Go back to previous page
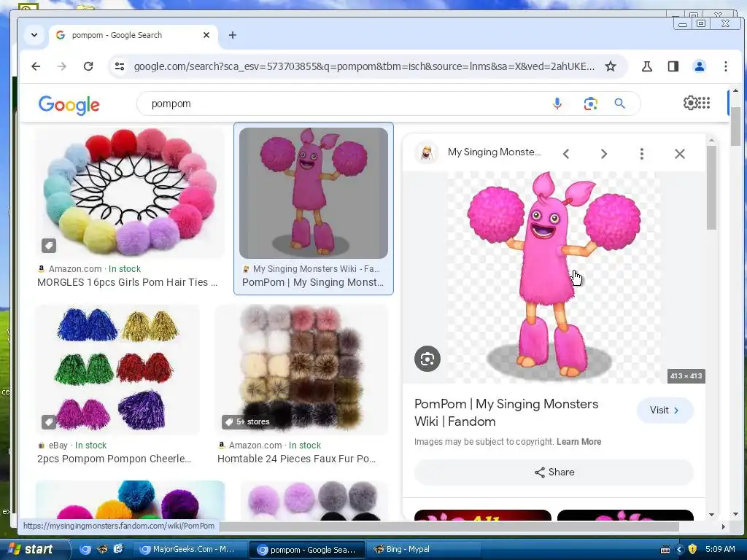This screenshot has width=747, height=560. click(x=36, y=66)
